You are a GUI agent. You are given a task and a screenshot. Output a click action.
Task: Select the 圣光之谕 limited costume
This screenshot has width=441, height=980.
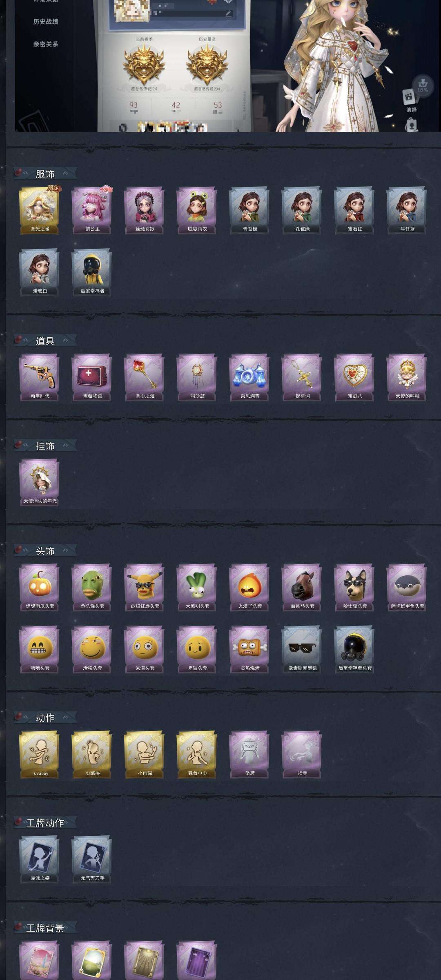coord(39,210)
